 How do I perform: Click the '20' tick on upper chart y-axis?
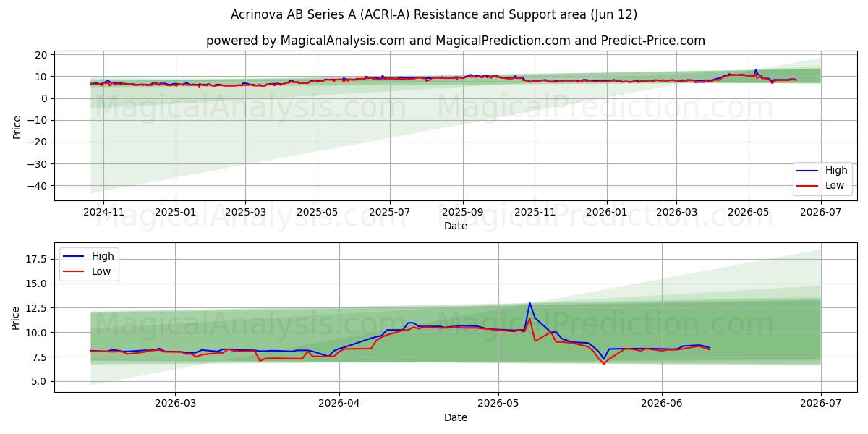click(x=42, y=55)
